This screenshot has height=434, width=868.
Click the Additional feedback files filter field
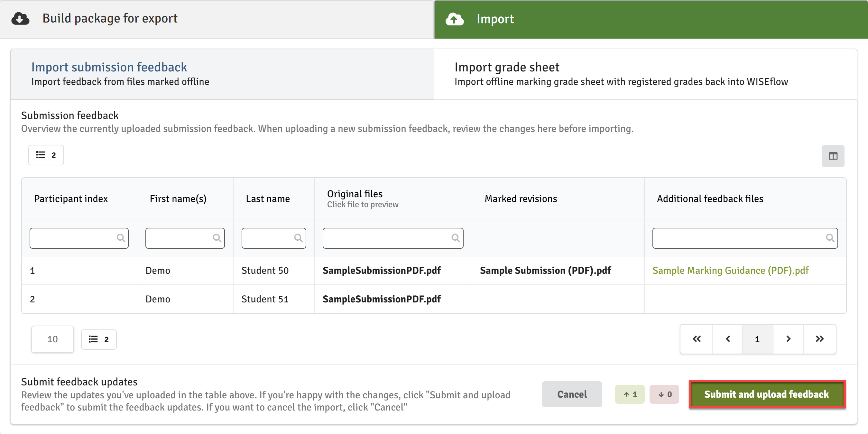745,238
